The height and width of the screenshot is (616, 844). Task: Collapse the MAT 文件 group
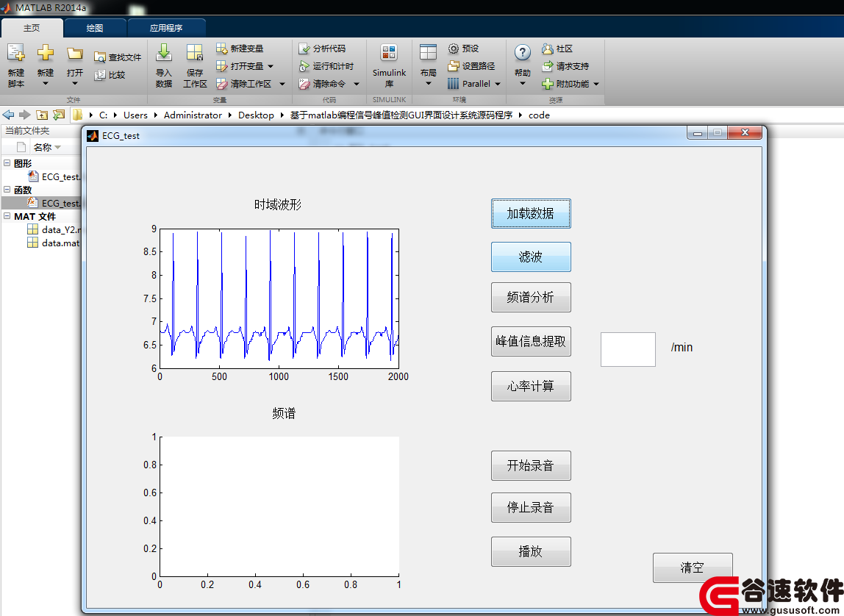pyautogui.click(x=7, y=215)
